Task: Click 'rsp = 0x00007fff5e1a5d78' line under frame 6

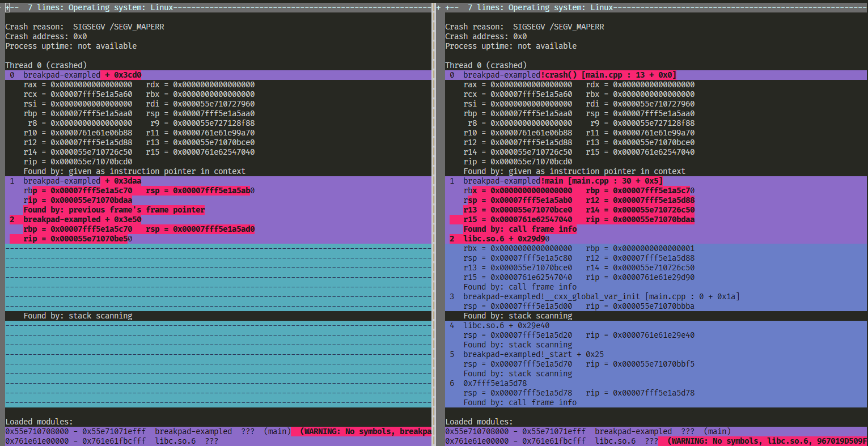Action: point(518,393)
